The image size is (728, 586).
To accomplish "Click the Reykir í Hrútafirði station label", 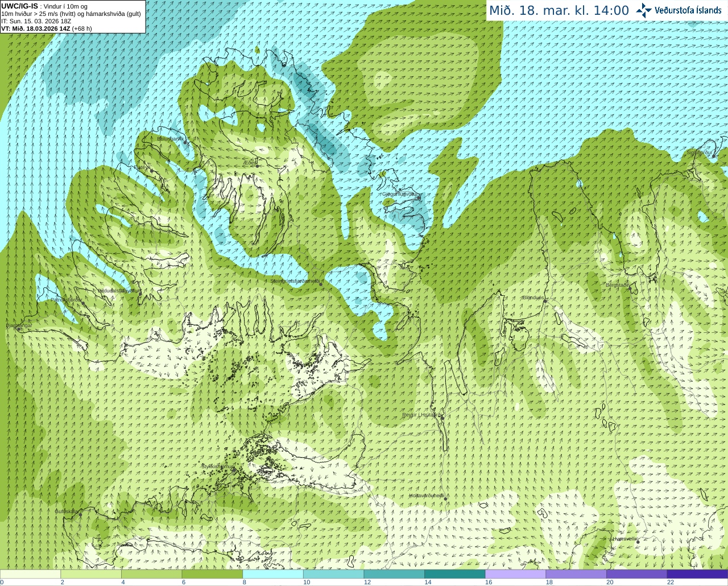I will pyautogui.click(x=422, y=415).
